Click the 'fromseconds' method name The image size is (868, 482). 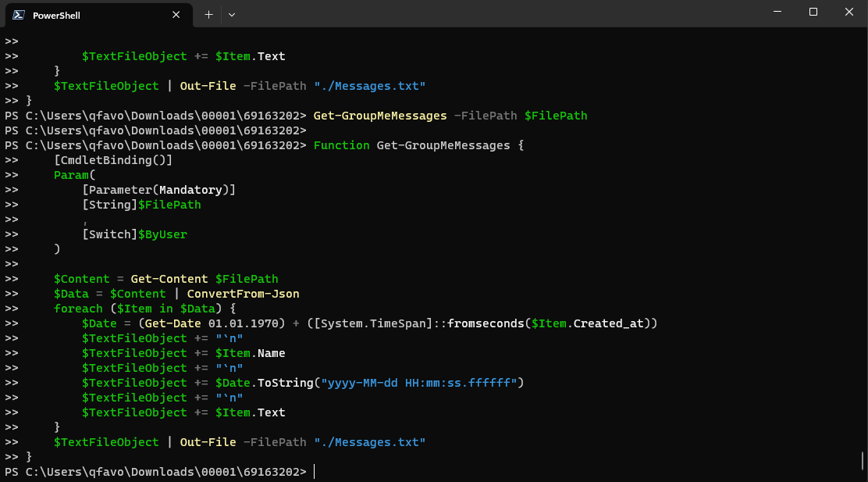click(x=486, y=323)
